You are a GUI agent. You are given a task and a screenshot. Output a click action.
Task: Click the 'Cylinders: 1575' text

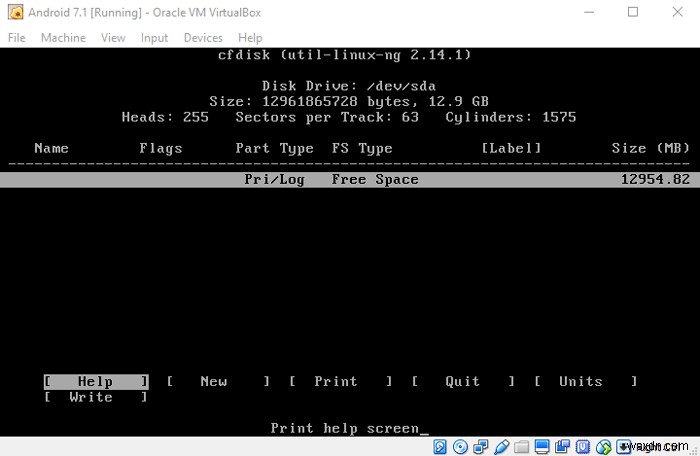[511, 117]
